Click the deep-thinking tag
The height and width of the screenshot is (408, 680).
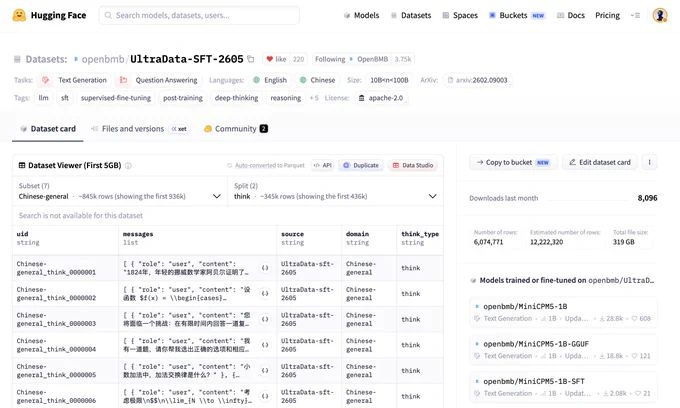236,98
